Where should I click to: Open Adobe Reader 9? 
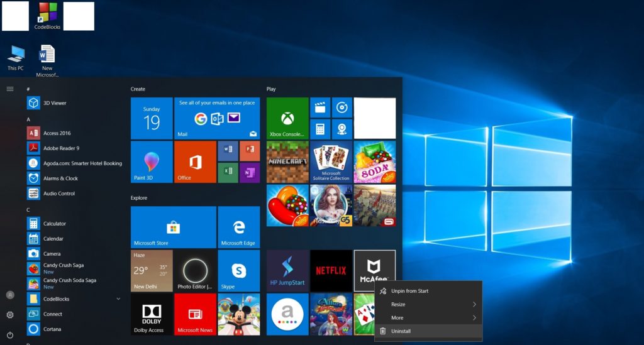(74, 148)
